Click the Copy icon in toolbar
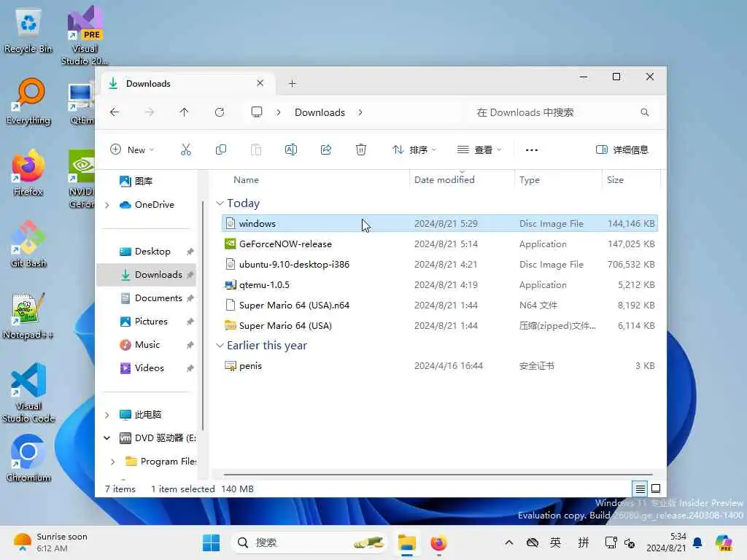The image size is (747, 560). click(221, 150)
